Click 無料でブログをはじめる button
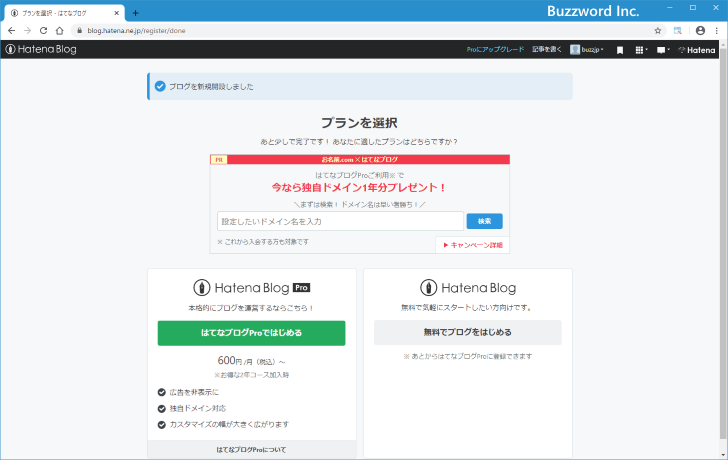Image resolution: width=728 pixels, height=460 pixels. (x=468, y=332)
